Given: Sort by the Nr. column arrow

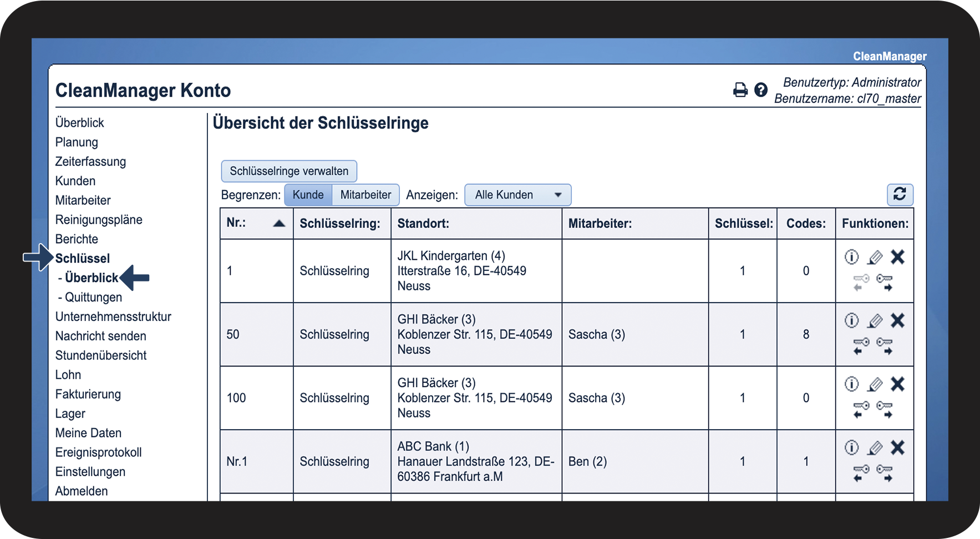Looking at the screenshot, I should pos(279,224).
